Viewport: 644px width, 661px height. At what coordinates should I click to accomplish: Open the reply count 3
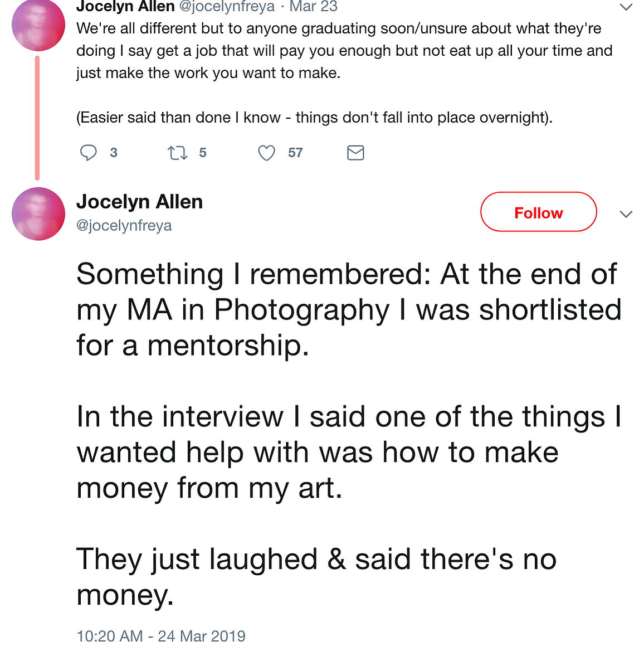(x=114, y=153)
